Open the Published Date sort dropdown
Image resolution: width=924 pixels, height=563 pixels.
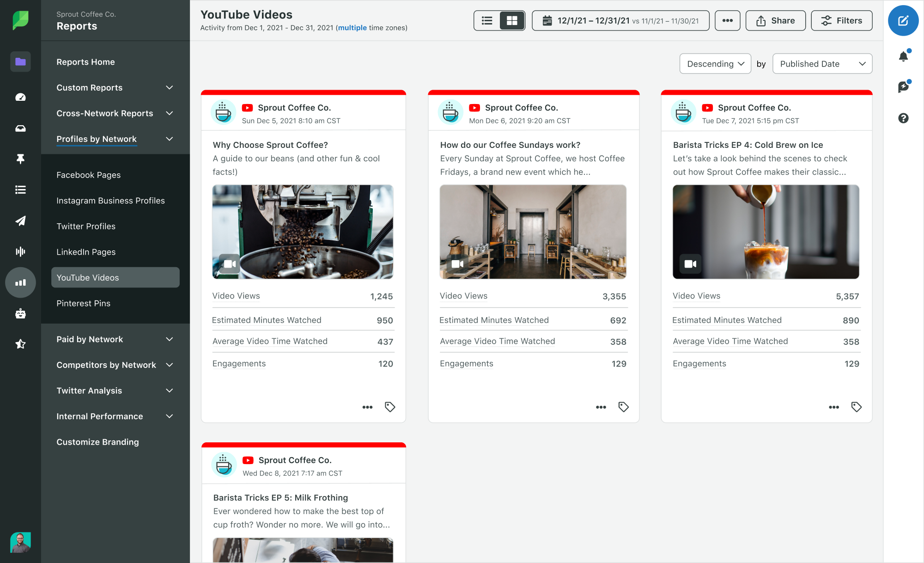pyautogui.click(x=822, y=63)
